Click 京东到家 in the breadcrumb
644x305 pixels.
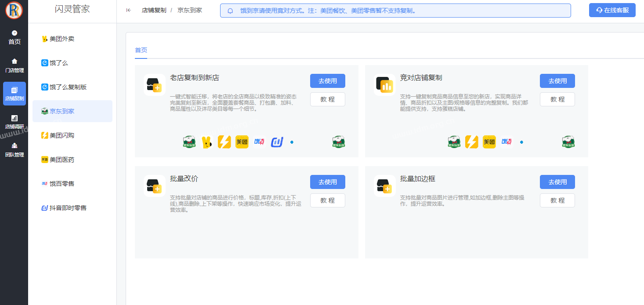click(x=190, y=10)
